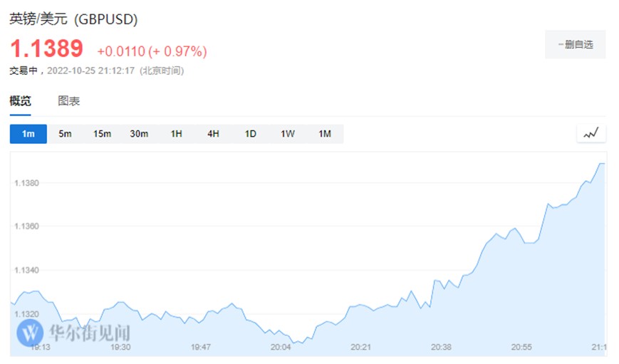The height and width of the screenshot is (364, 619).
Task: Set the timeframe to 30m
Action: click(139, 134)
